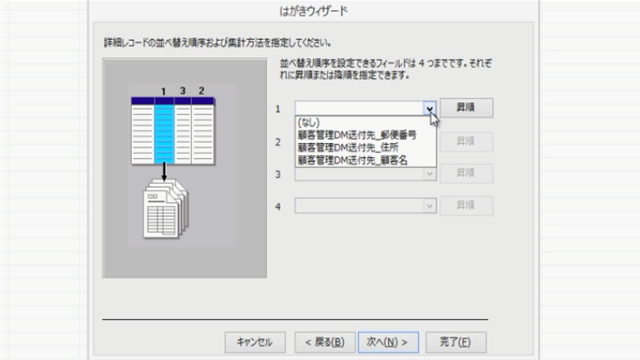Click inside sort field 1 combo box
The height and width of the screenshot is (360, 640).
pyautogui.click(x=359, y=109)
